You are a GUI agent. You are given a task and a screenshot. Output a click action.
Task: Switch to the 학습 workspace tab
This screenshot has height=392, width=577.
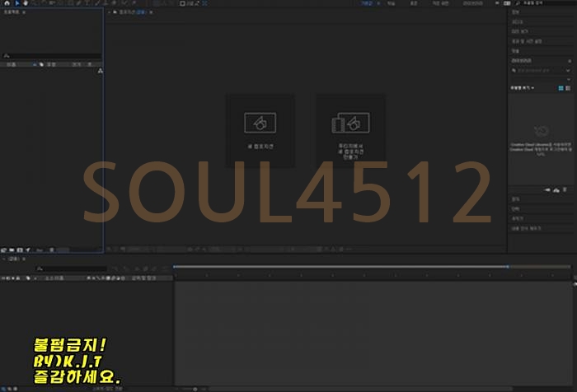[392, 3]
